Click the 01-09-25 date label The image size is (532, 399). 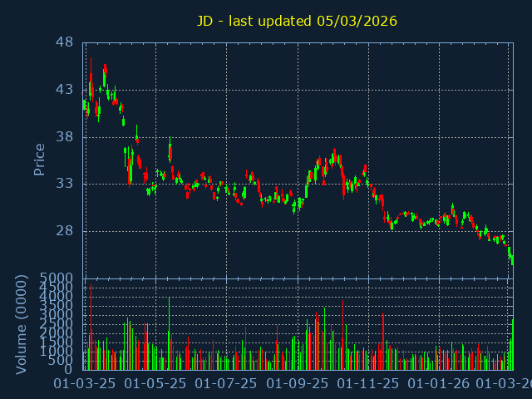298,384
